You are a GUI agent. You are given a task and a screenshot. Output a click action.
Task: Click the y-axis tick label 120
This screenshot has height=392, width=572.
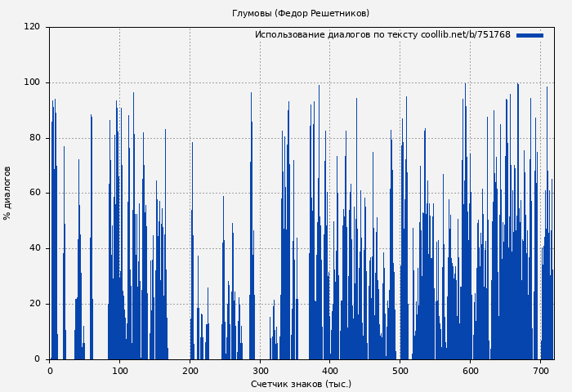[x=32, y=27]
